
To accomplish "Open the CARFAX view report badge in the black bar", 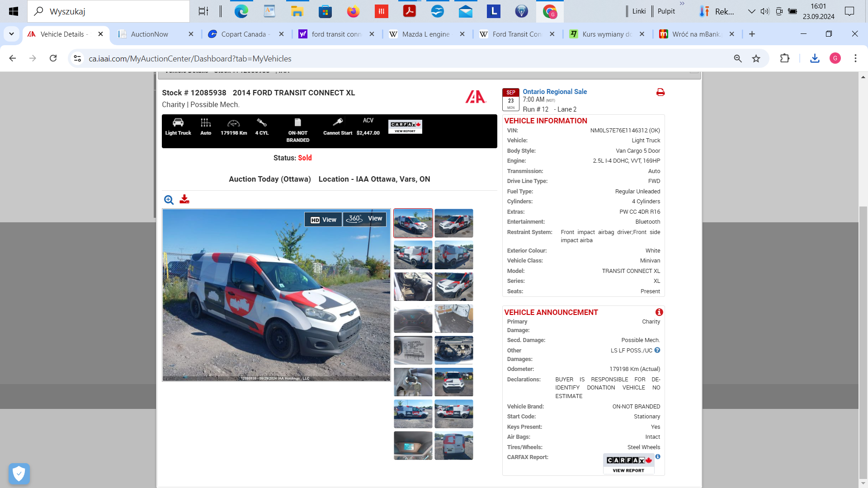I will (405, 127).
